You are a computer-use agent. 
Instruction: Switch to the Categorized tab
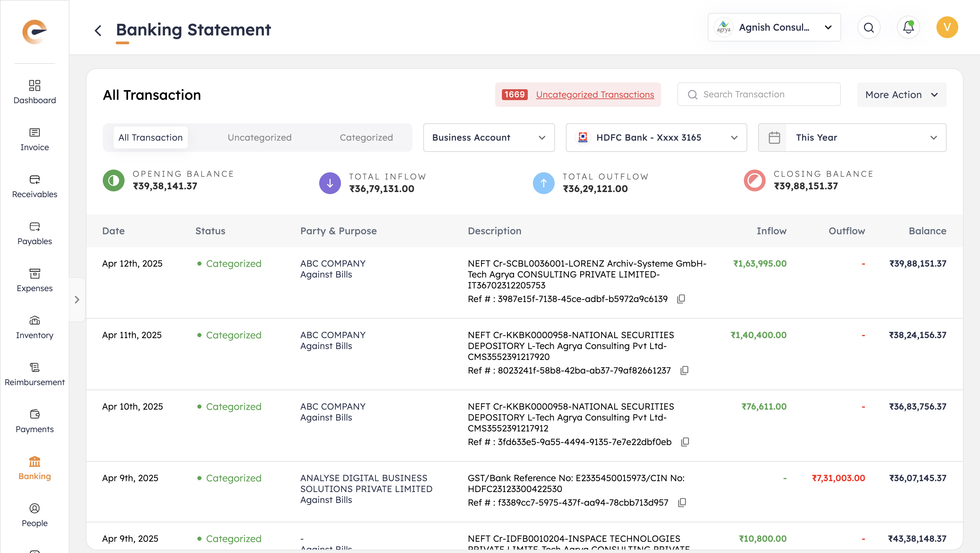tap(366, 137)
